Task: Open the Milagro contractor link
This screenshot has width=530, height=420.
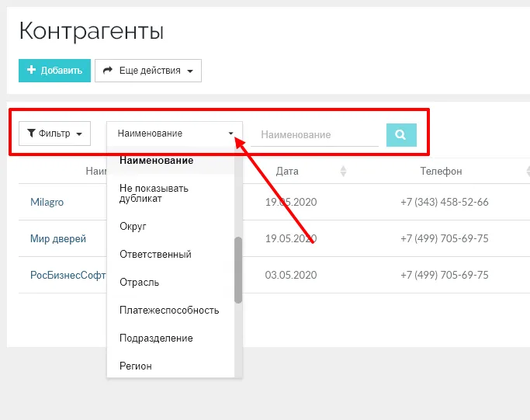Action: [47, 202]
